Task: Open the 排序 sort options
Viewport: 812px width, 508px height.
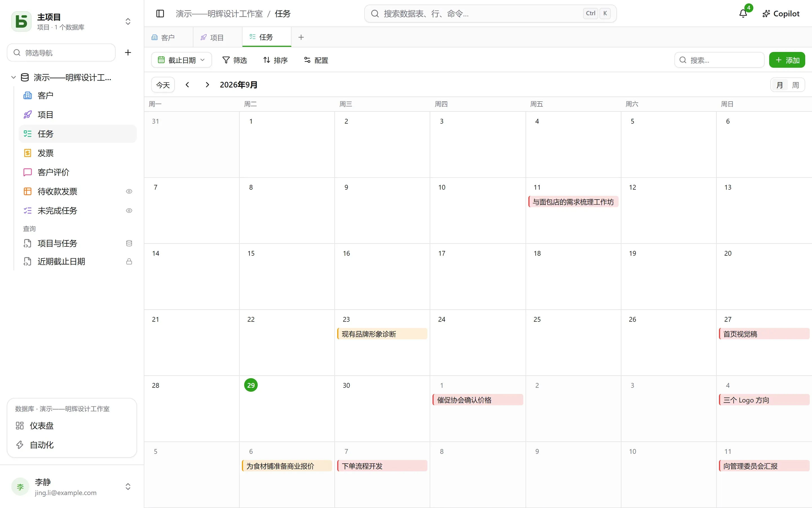Action: tap(275, 60)
